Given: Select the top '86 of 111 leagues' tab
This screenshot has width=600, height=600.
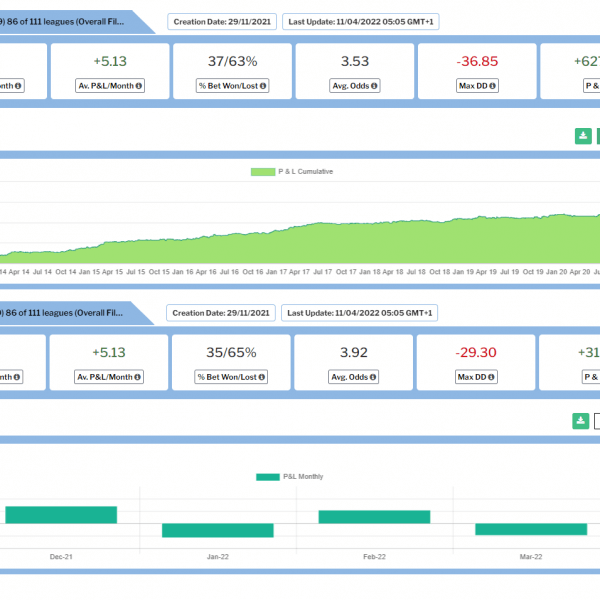Looking at the screenshot, I should 73,22.
